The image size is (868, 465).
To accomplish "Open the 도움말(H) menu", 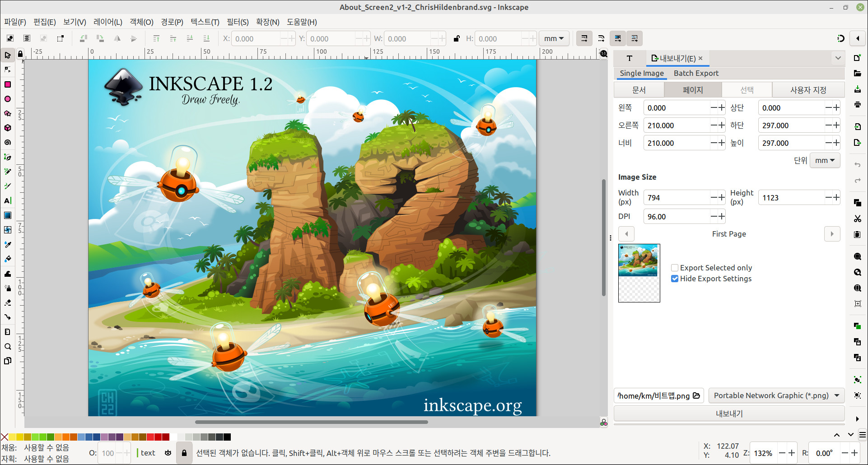I will pyautogui.click(x=302, y=22).
